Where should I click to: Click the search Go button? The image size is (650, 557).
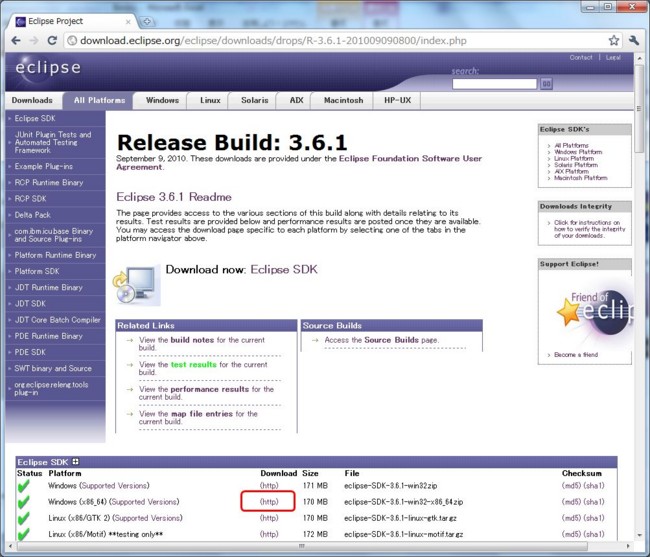(546, 84)
